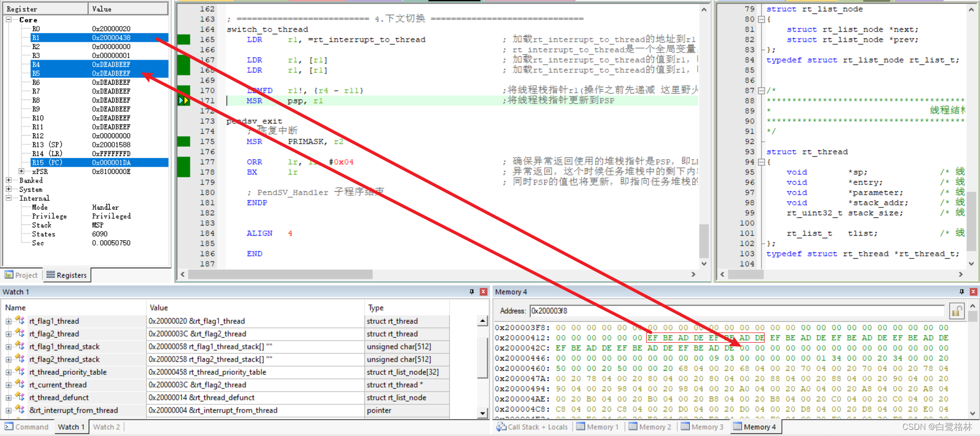Click the Type column header in Watch 1
The height and width of the screenshot is (436, 980).
(x=407, y=307)
